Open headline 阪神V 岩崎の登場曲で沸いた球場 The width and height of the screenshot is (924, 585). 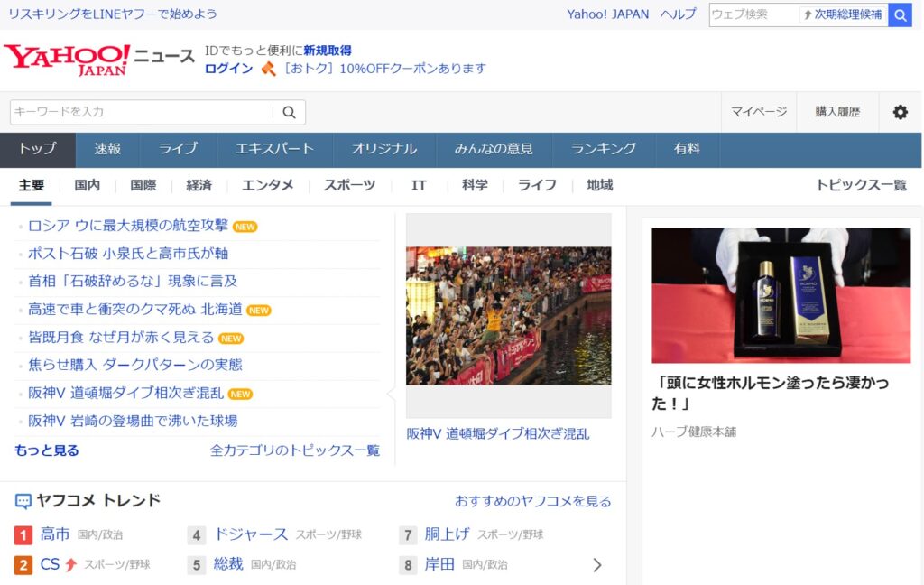pyautogui.click(x=133, y=421)
